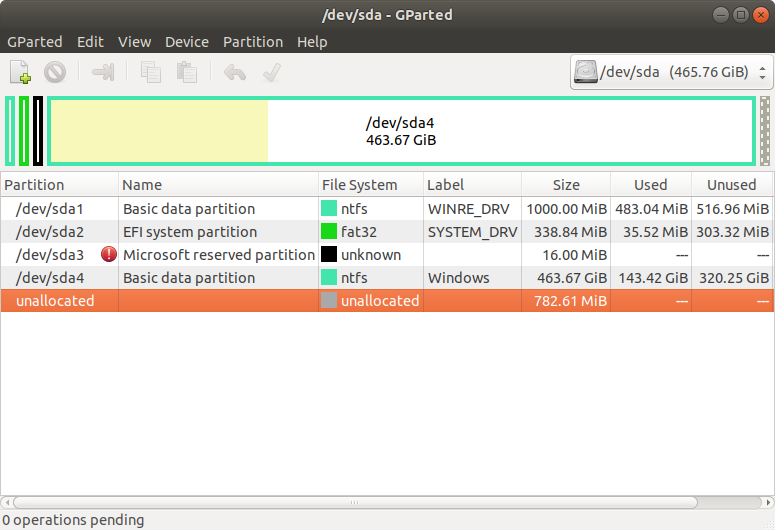Screen dimensions: 775x530
Task: Select the /dev/sda1 partition row
Action: 387,209
